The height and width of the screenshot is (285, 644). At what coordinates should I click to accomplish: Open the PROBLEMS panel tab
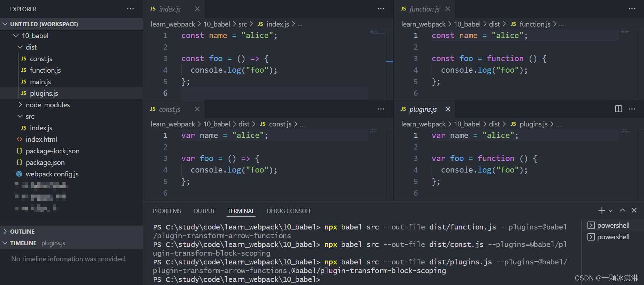coord(167,211)
